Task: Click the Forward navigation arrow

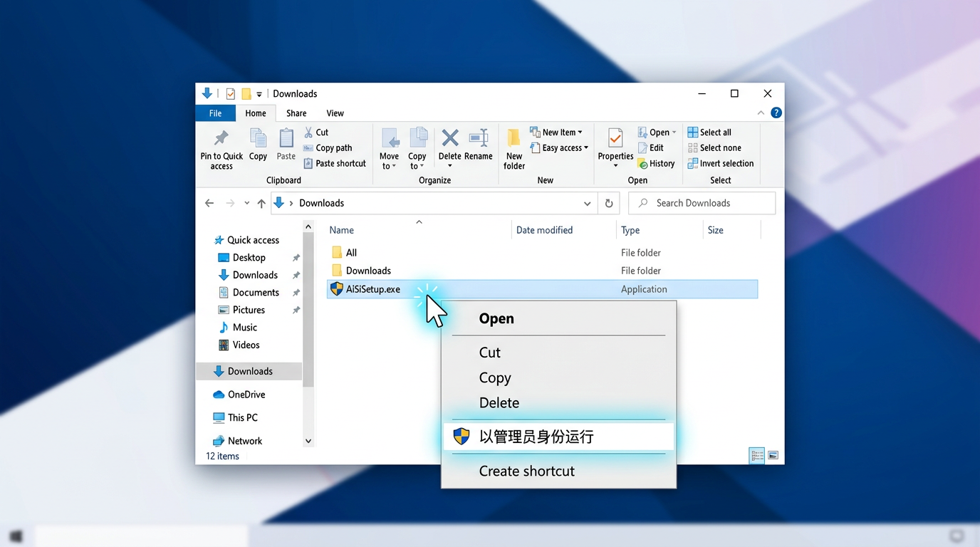Action: [x=230, y=203]
